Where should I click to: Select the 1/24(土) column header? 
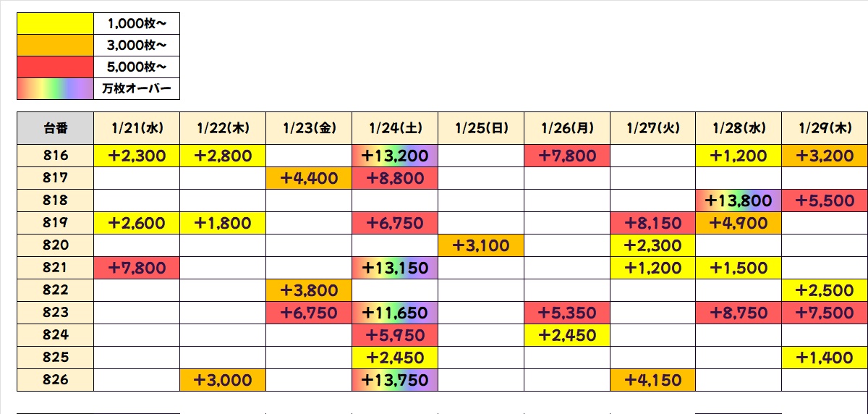pos(395,128)
